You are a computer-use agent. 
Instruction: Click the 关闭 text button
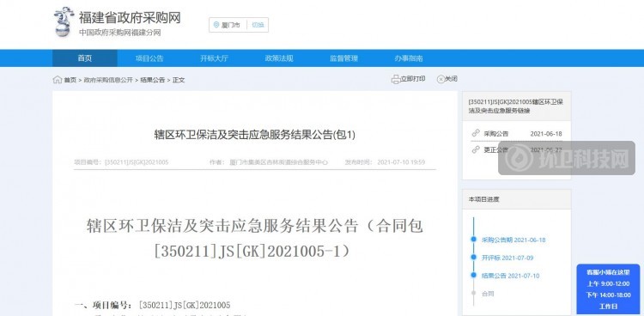tap(451, 79)
